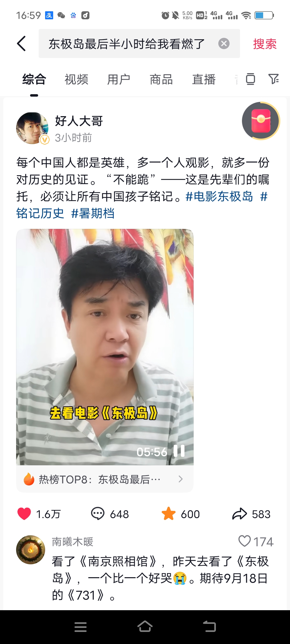The height and width of the screenshot is (644, 290).
Task: Open the 直播 tab
Action: click(204, 79)
